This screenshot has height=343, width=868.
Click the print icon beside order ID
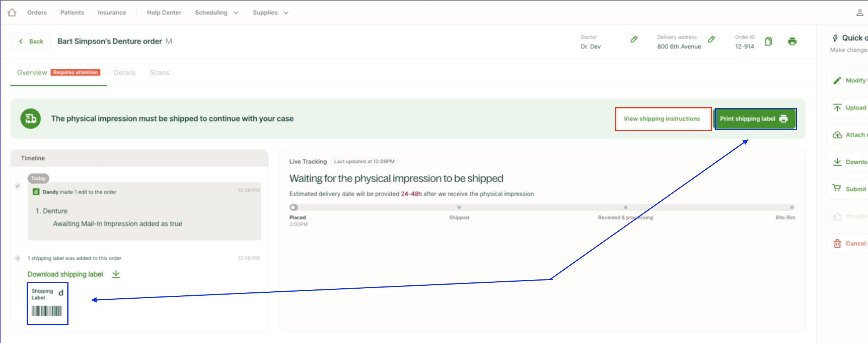click(x=792, y=41)
